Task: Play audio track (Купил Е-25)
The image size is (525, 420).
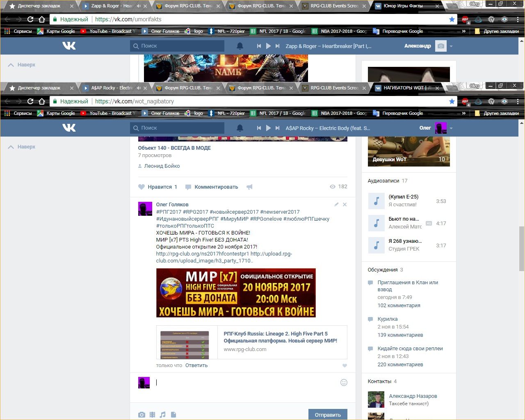Action: (x=376, y=201)
